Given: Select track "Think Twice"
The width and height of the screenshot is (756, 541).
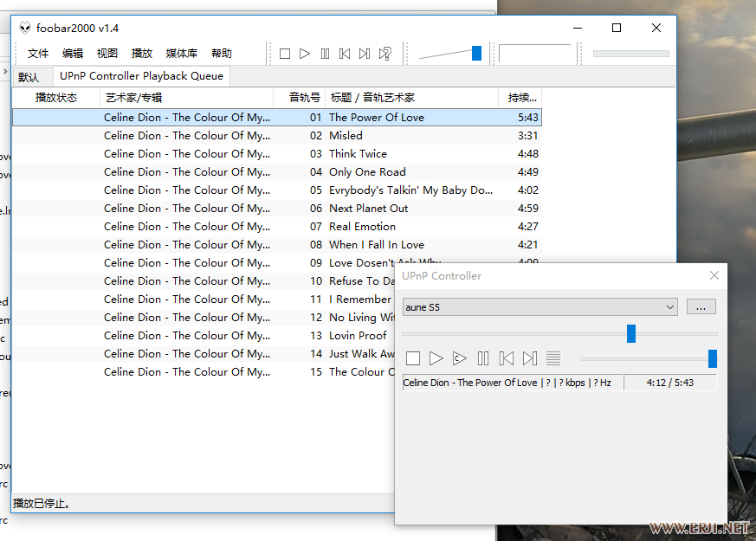Looking at the screenshot, I should coord(277,154).
